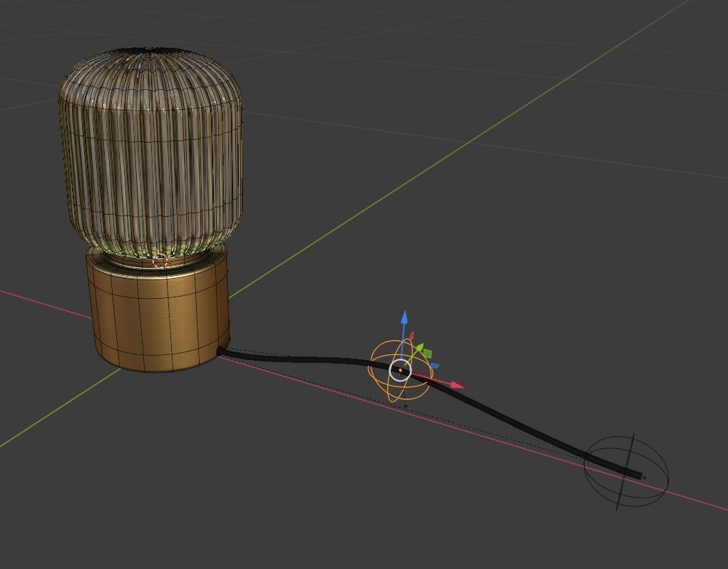Click the green square plane handle on gizmo
The image size is (728, 569).
428,354
